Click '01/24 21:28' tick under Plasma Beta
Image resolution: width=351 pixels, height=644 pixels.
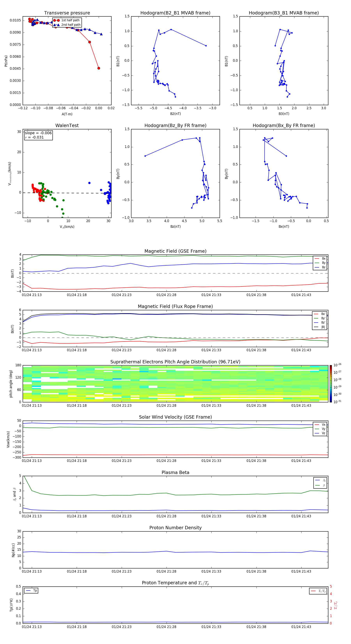166,516
